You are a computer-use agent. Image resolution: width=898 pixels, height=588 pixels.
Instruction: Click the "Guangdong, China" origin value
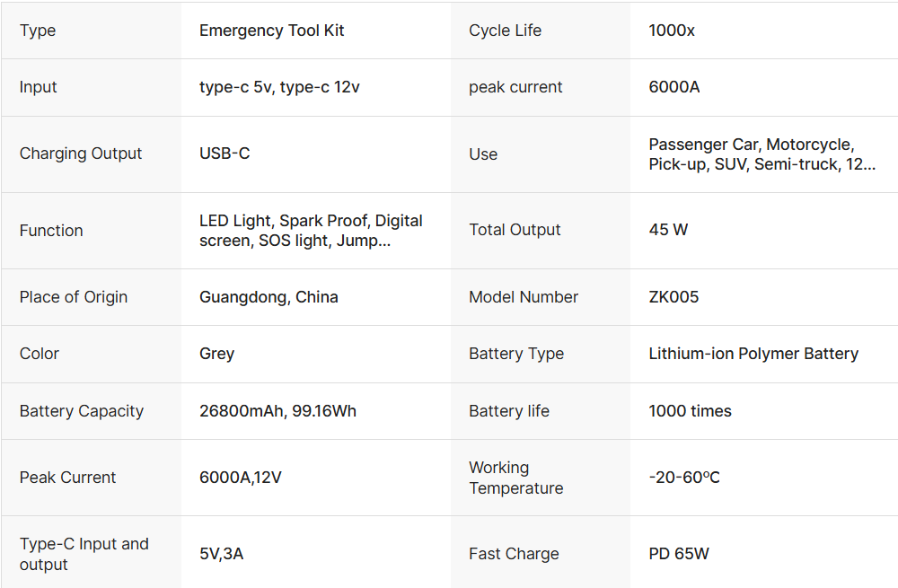click(x=269, y=297)
